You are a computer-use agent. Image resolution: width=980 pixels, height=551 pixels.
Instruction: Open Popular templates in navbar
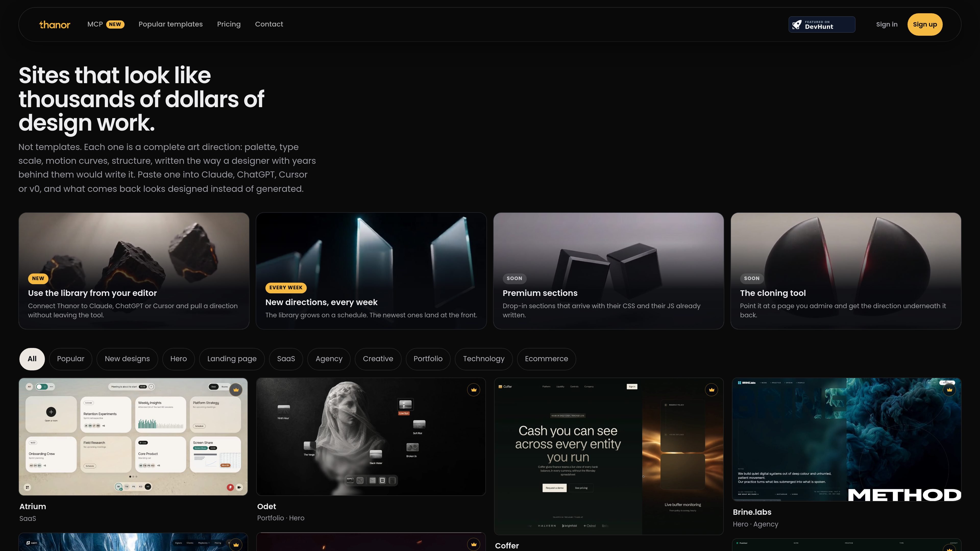point(170,24)
